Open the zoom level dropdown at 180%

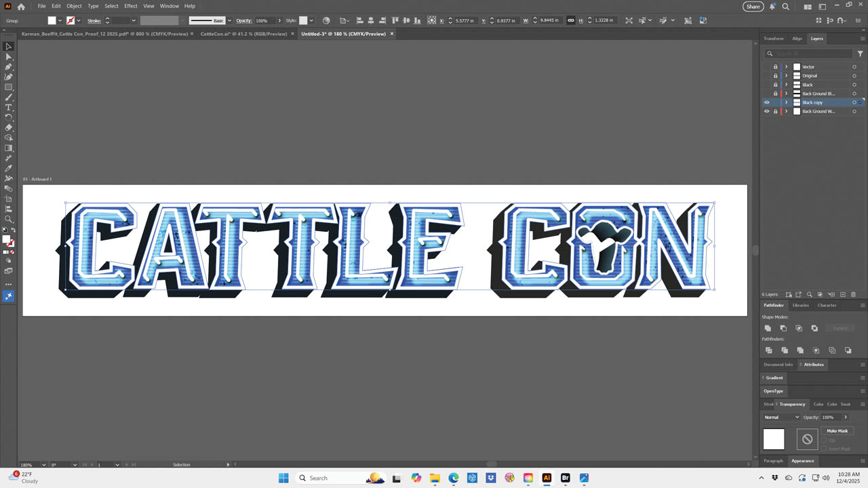44,465
